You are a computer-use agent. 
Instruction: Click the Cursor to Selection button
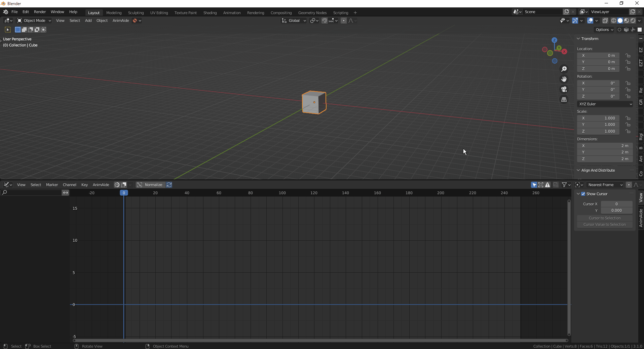pos(605,218)
